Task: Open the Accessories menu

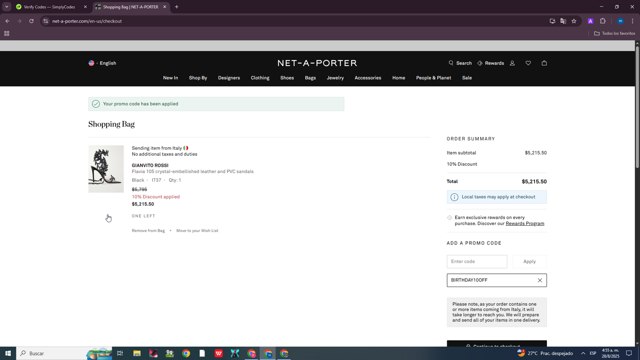Action: [368, 78]
